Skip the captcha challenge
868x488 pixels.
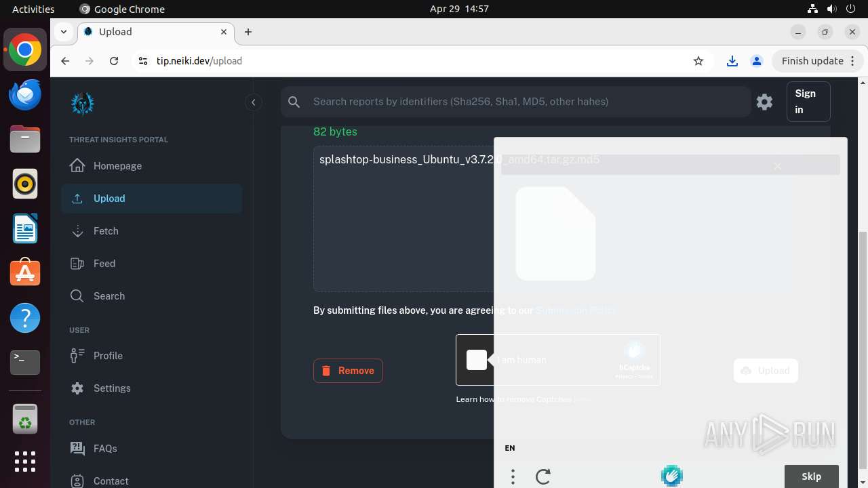(812, 476)
